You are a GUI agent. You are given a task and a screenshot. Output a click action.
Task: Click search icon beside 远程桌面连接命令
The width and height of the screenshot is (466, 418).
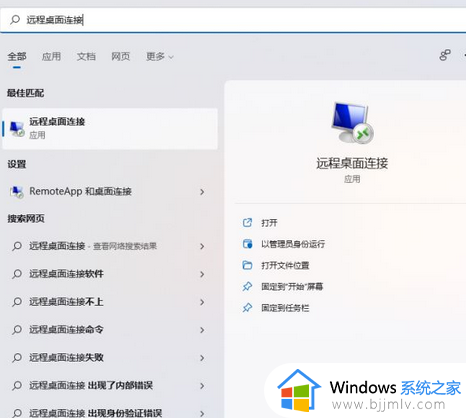click(x=17, y=330)
